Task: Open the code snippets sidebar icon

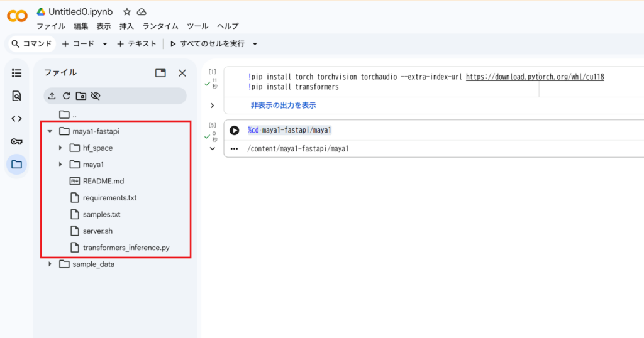Action: 16,119
